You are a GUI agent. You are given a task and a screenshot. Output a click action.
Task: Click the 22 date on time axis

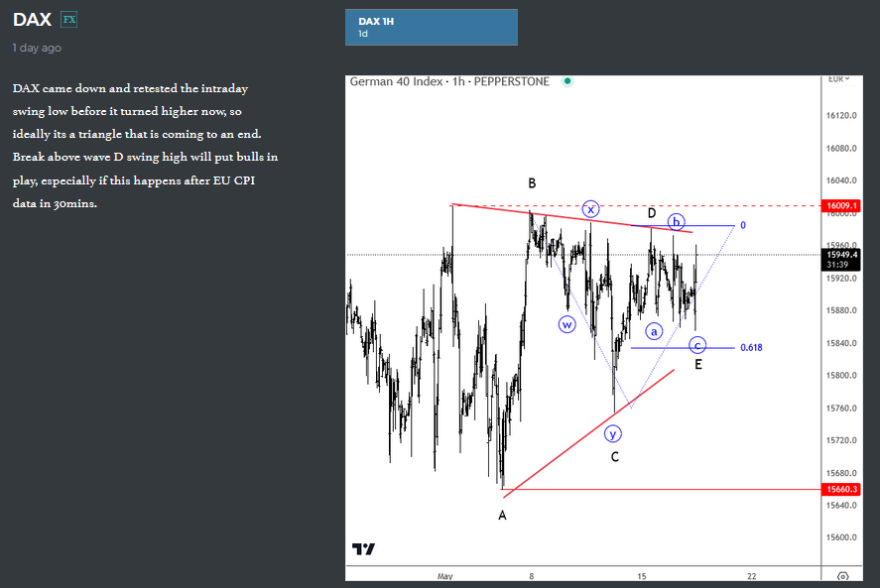pyautogui.click(x=751, y=576)
